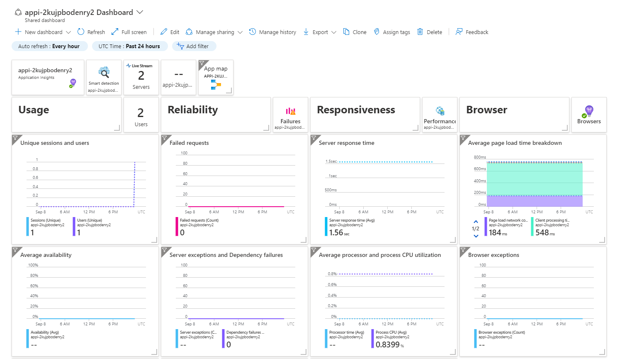Click the Edit pencil icon

click(164, 32)
